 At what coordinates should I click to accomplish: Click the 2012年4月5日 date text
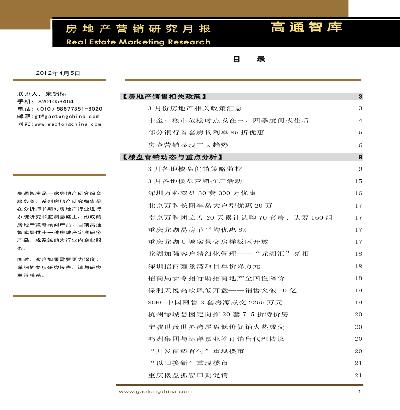click(x=58, y=73)
